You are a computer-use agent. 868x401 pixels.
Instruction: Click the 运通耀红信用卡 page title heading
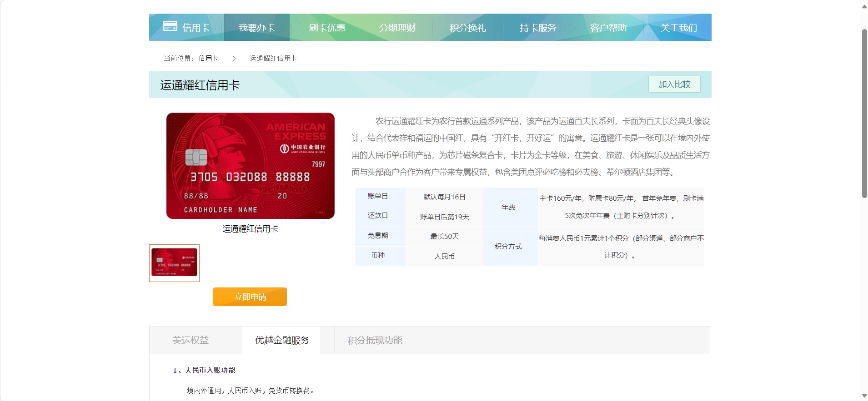click(200, 85)
